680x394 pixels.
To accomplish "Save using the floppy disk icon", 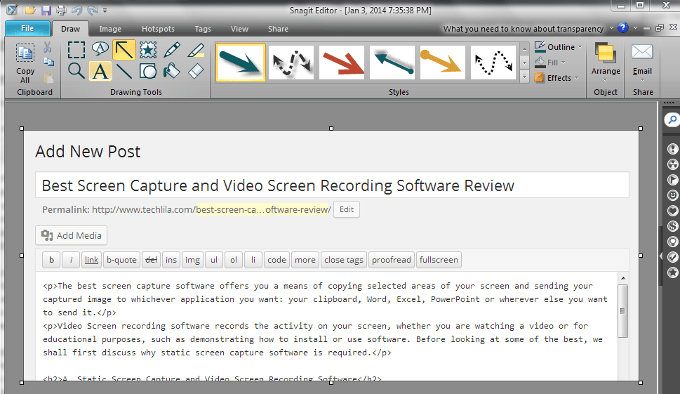I will tap(46, 10).
